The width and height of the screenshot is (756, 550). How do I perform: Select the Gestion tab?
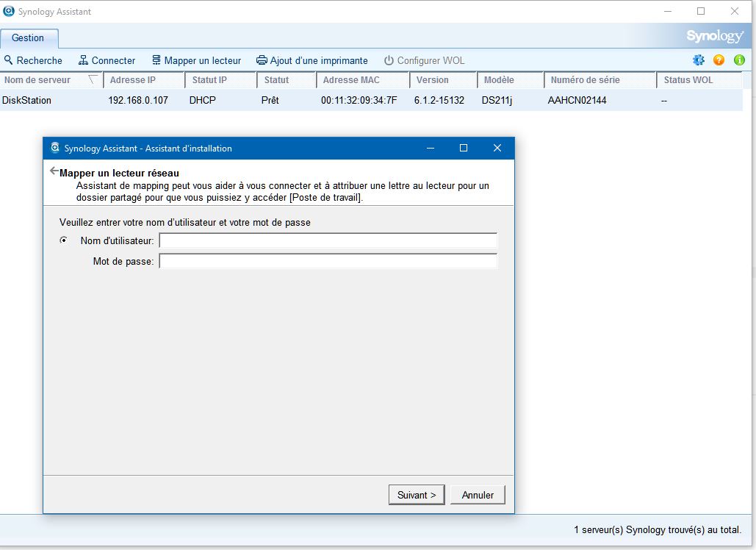(28, 38)
